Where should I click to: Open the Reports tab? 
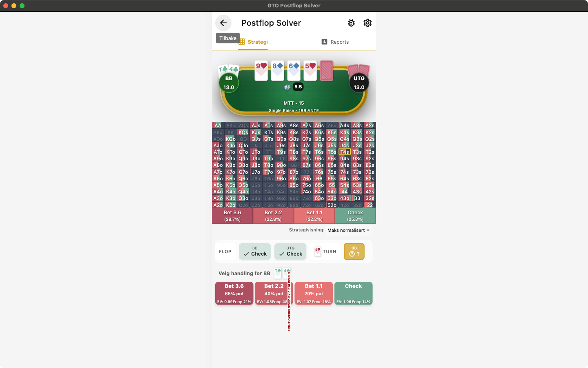(335, 42)
